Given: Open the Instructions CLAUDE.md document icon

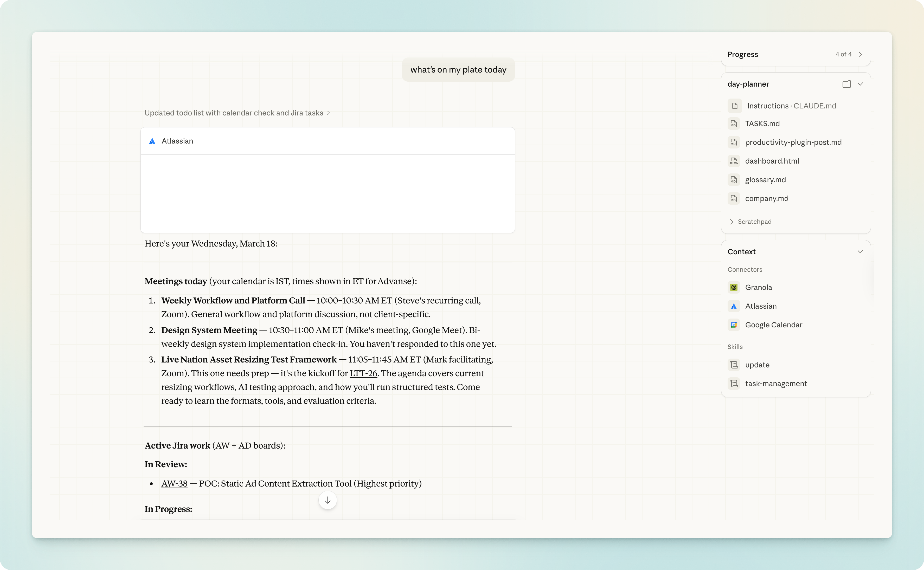Looking at the screenshot, I should point(734,106).
